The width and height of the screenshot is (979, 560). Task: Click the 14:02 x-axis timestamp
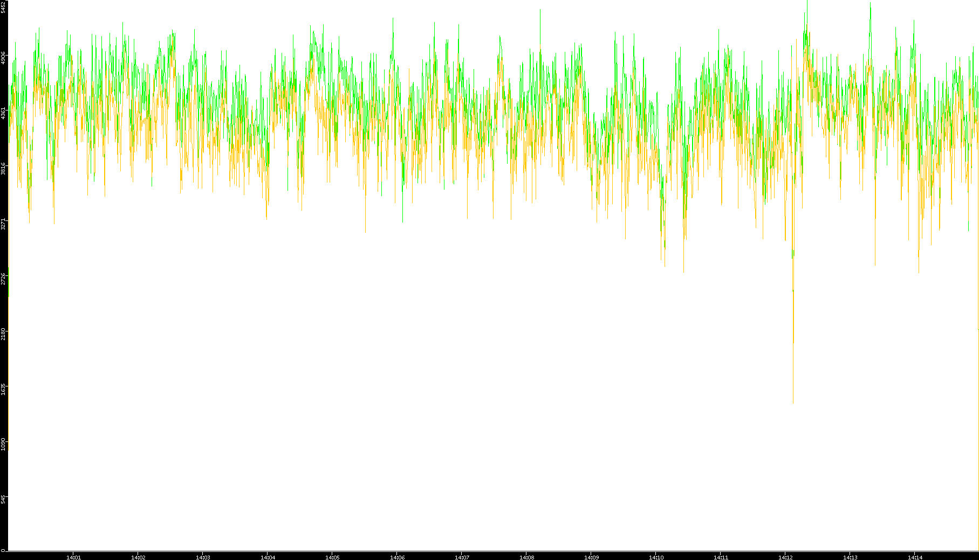pos(138,557)
